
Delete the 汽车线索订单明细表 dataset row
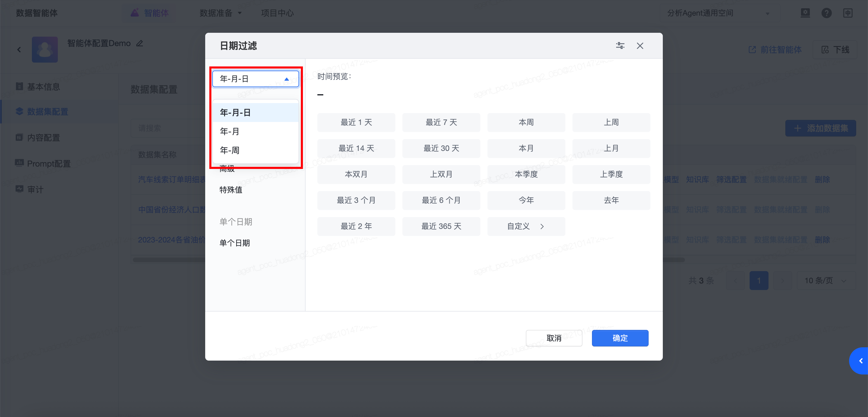tap(822, 179)
